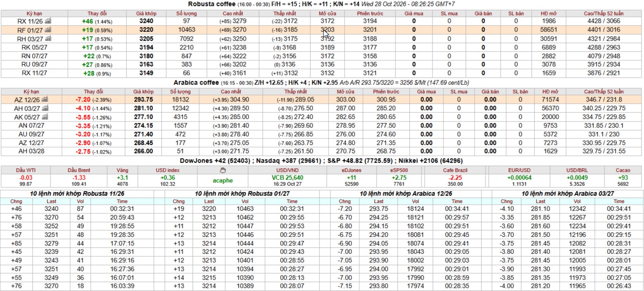Click the Arabica coffee table title
Image resolution: width=644 pixels, height=291 pixels.
coord(196,83)
